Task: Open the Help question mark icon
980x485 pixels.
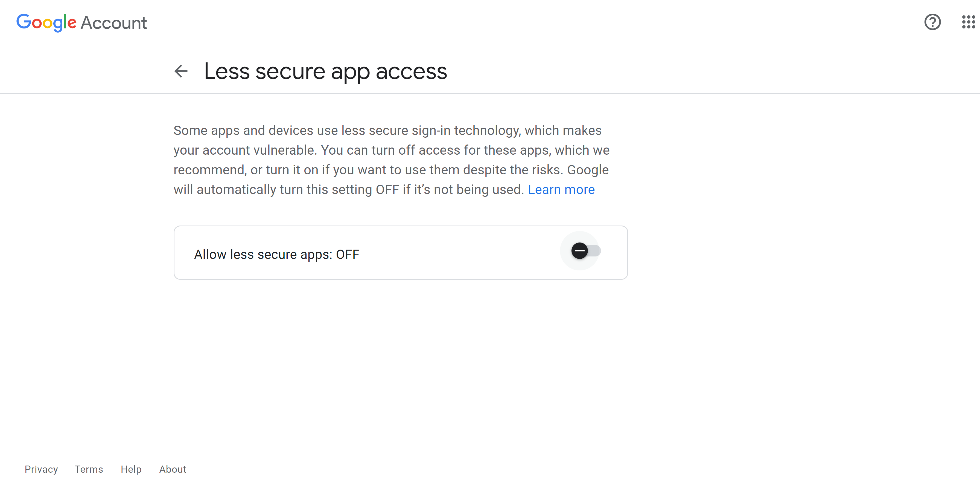Action: tap(932, 22)
